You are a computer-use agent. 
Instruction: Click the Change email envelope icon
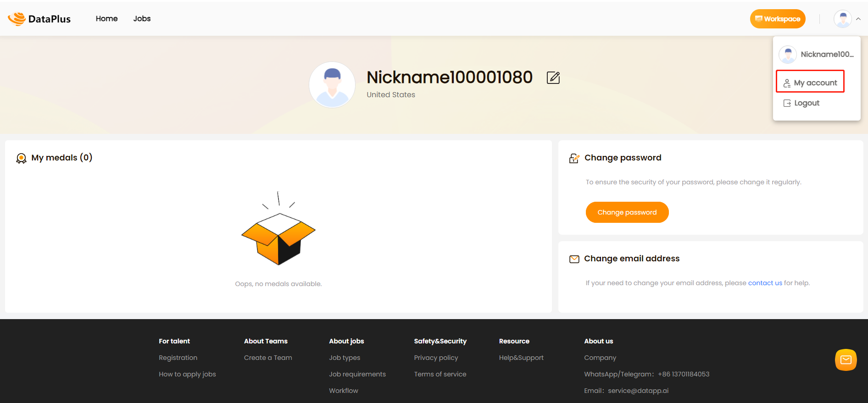click(574, 259)
